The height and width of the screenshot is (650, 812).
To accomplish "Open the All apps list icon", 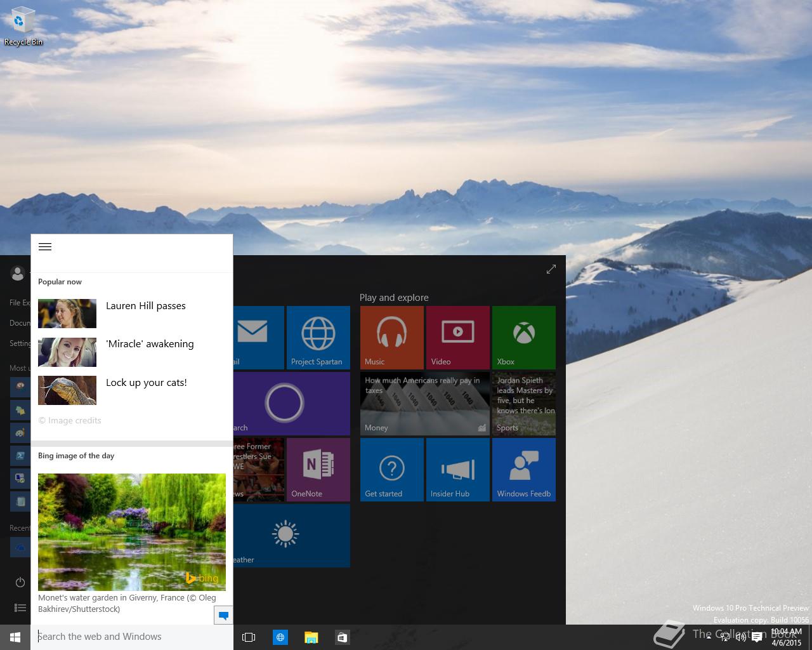I will tap(20, 608).
